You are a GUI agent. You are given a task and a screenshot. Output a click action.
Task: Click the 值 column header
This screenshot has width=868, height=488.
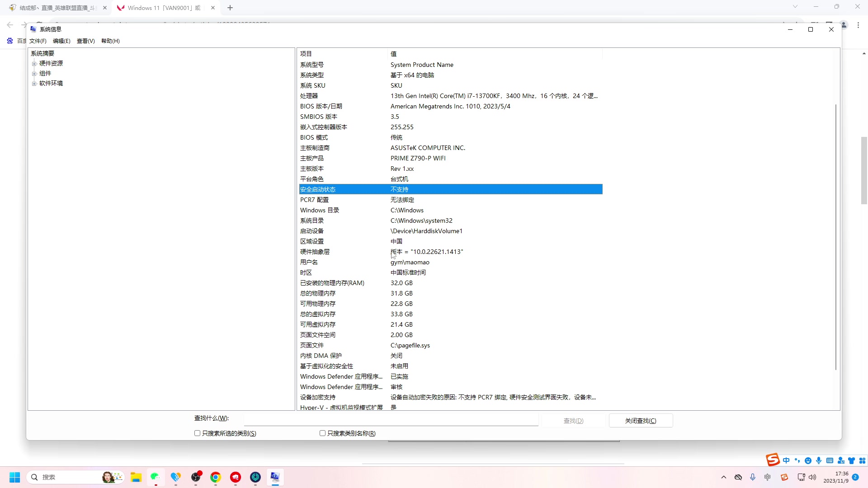pyautogui.click(x=495, y=54)
